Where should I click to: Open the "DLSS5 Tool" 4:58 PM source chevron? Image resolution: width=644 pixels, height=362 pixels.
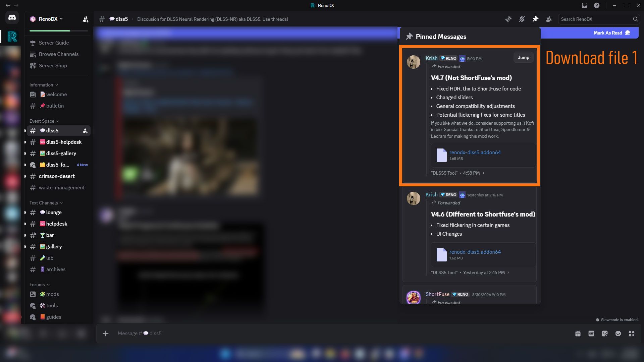483,173
